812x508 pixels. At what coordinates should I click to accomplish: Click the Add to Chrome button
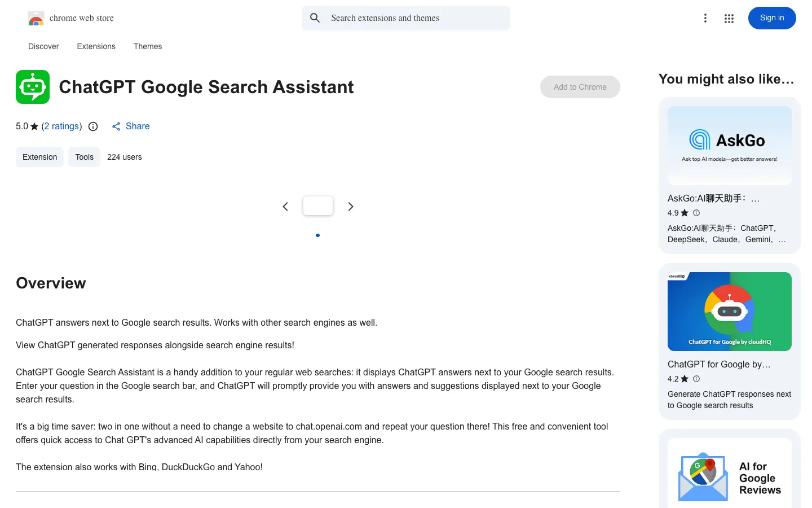[580, 87]
